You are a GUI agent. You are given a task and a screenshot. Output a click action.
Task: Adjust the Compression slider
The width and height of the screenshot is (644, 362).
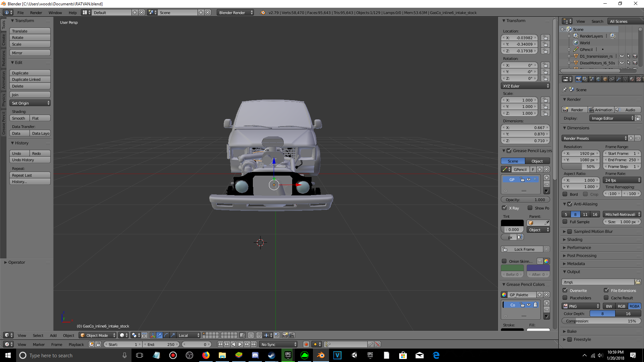tap(601, 321)
